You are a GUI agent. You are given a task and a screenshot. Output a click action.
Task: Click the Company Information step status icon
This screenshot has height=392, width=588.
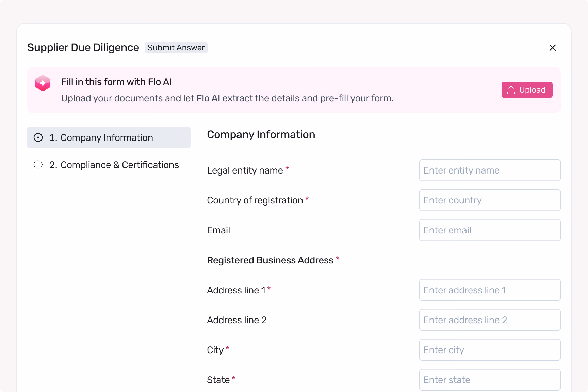coord(38,137)
